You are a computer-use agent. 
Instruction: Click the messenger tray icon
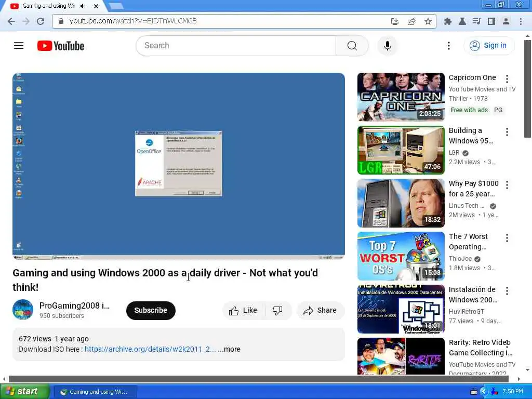495,392
